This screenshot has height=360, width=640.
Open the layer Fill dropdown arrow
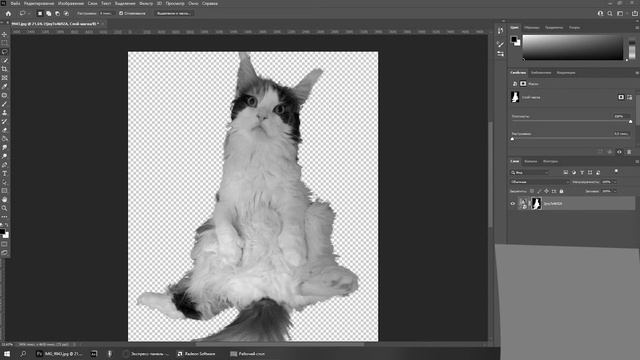(x=614, y=191)
